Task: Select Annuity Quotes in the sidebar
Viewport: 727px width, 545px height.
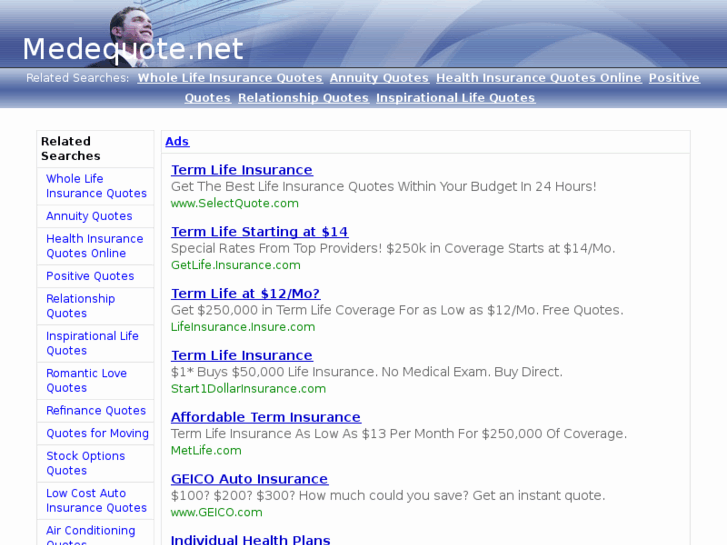Action: tap(89, 216)
